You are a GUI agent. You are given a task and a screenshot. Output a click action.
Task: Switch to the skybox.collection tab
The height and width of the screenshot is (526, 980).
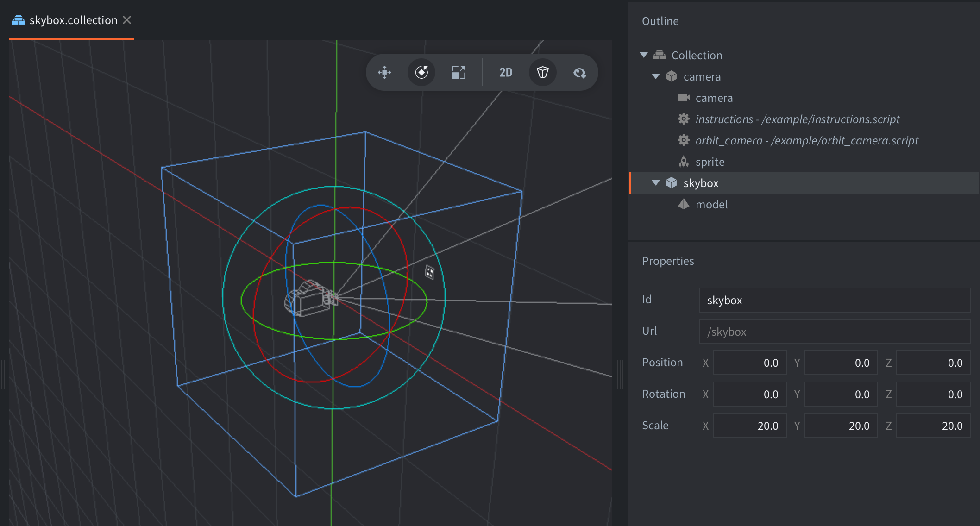pyautogui.click(x=73, y=20)
